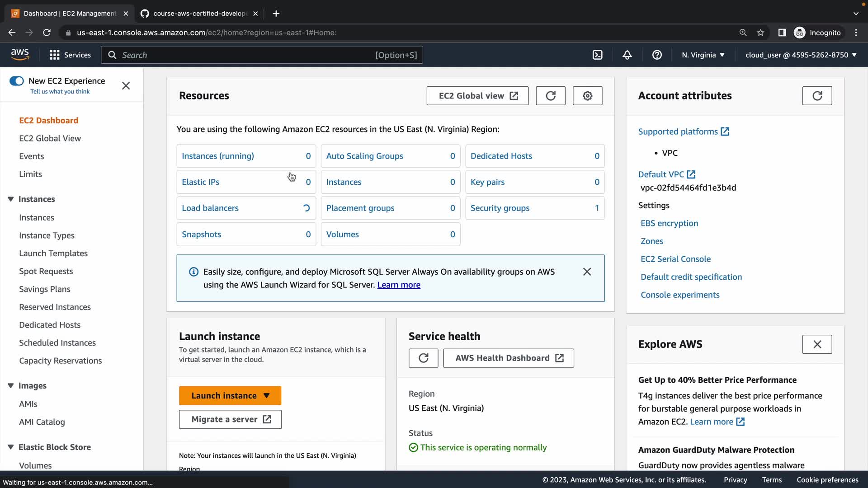
Task: Open the N. Virginia region dropdown
Action: click(703, 55)
